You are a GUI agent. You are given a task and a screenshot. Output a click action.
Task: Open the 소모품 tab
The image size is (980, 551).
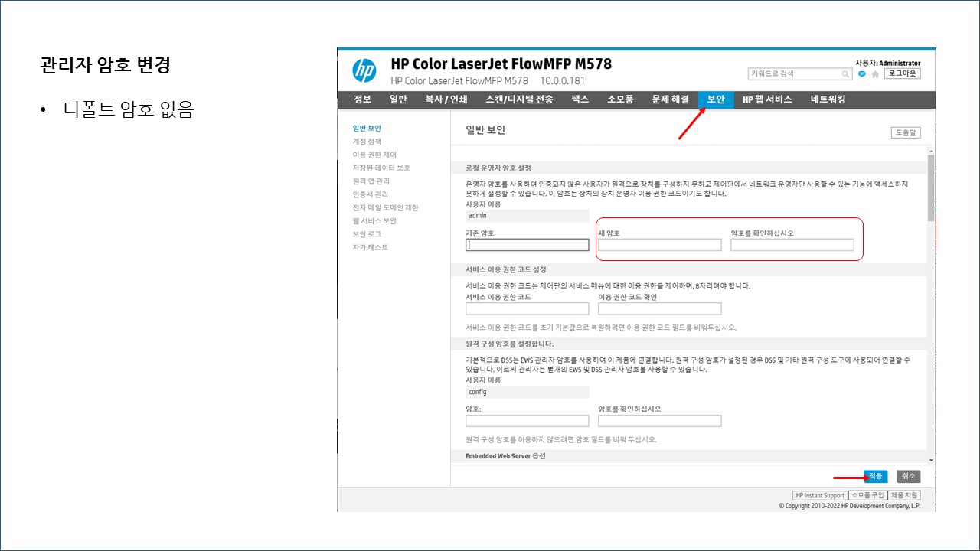tap(619, 99)
